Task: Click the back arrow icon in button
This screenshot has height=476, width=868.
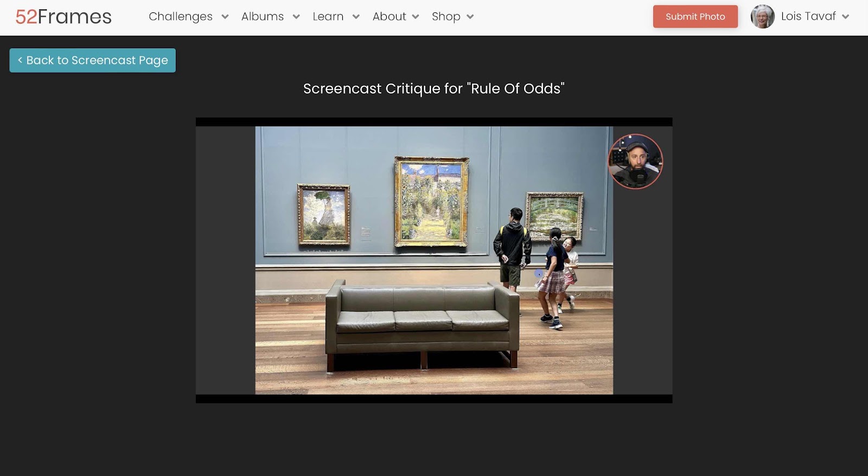Action: coord(20,60)
